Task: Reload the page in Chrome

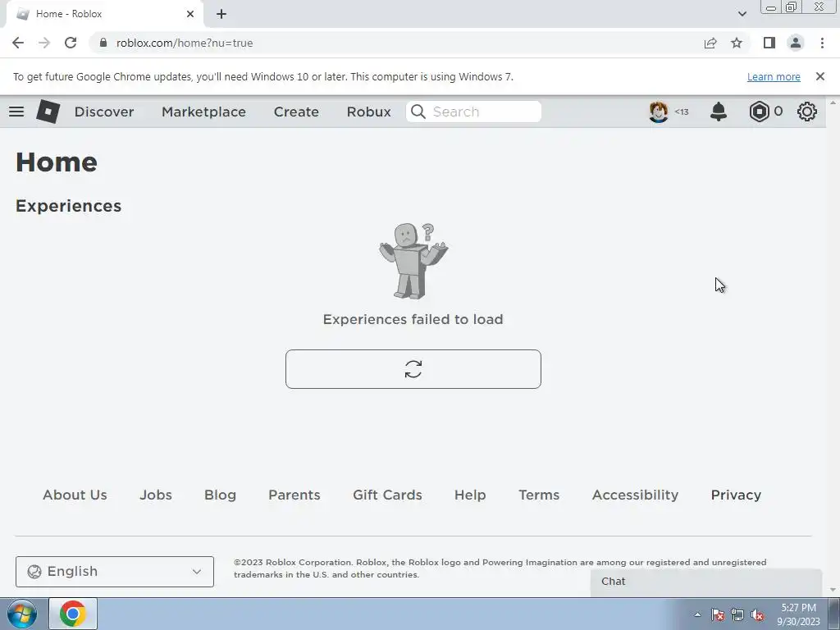Action: pos(71,43)
